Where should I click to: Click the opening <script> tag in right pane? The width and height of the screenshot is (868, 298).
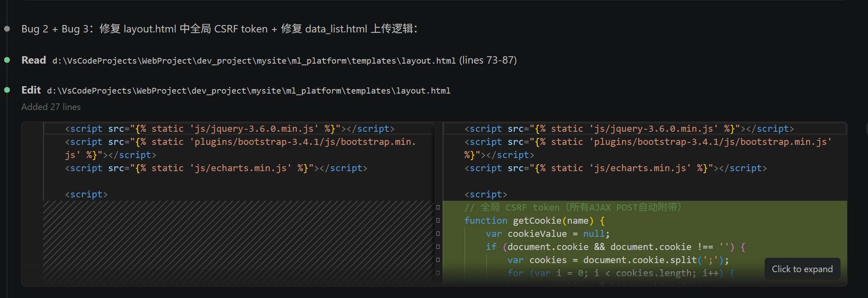point(486,195)
